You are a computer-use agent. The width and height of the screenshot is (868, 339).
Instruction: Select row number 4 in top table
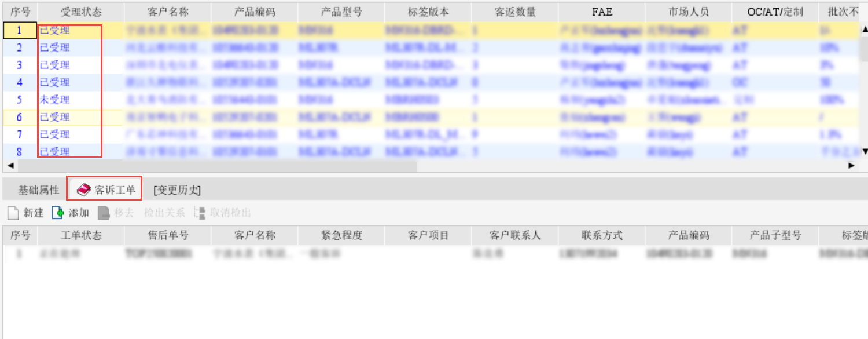[x=20, y=82]
